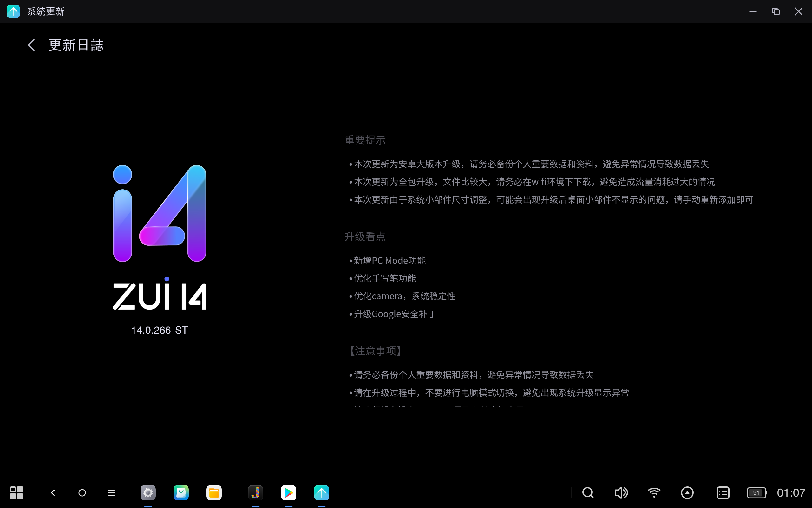The height and width of the screenshot is (508, 812).
Task: Open Settings gear app in taskbar
Action: tap(148, 493)
